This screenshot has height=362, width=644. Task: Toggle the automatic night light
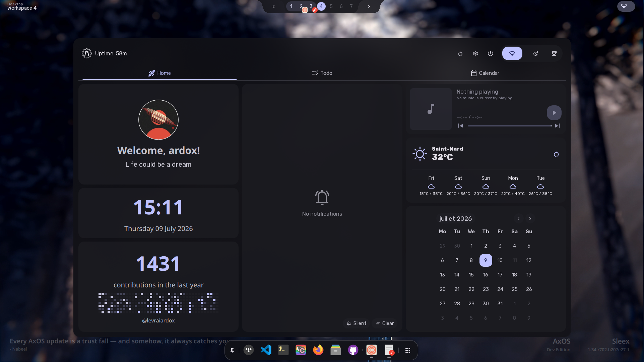(536, 53)
